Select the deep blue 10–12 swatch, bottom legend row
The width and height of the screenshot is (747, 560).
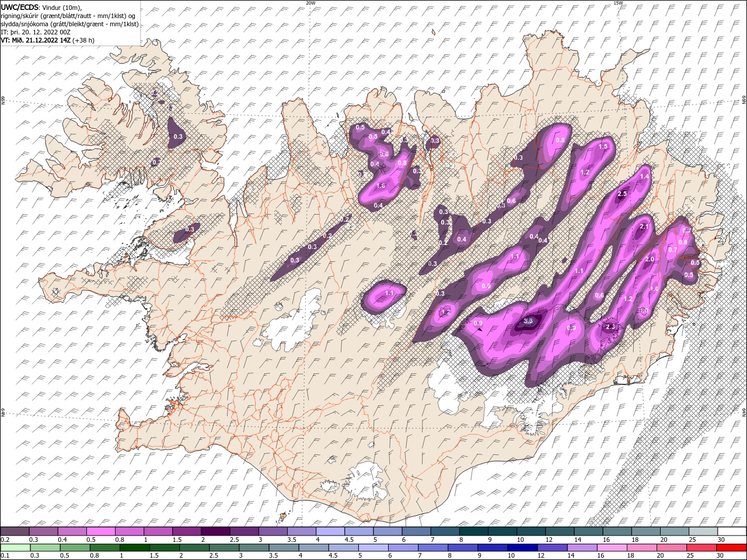click(x=522, y=547)
